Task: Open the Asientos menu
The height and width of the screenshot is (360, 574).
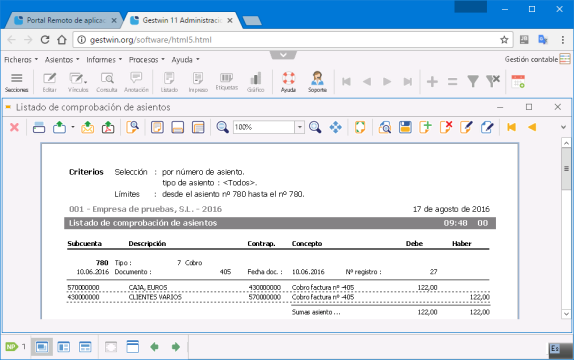Action: click(x=62, y=60)
